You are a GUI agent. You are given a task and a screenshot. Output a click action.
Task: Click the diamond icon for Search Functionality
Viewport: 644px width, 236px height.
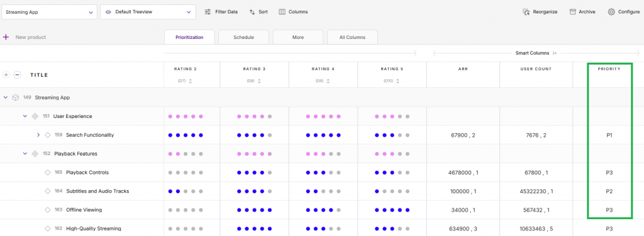click(48, 135)
